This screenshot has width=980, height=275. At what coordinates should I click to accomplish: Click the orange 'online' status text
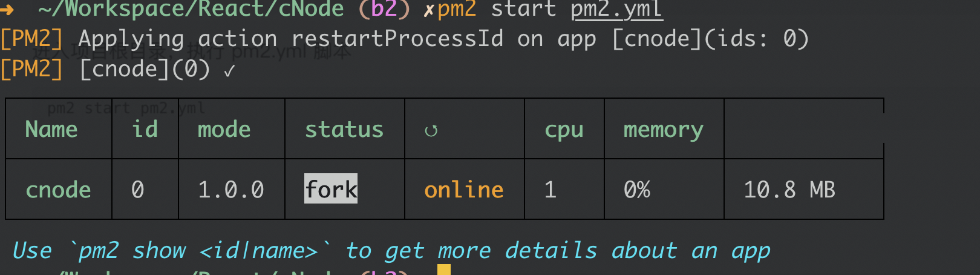[464, 190]
